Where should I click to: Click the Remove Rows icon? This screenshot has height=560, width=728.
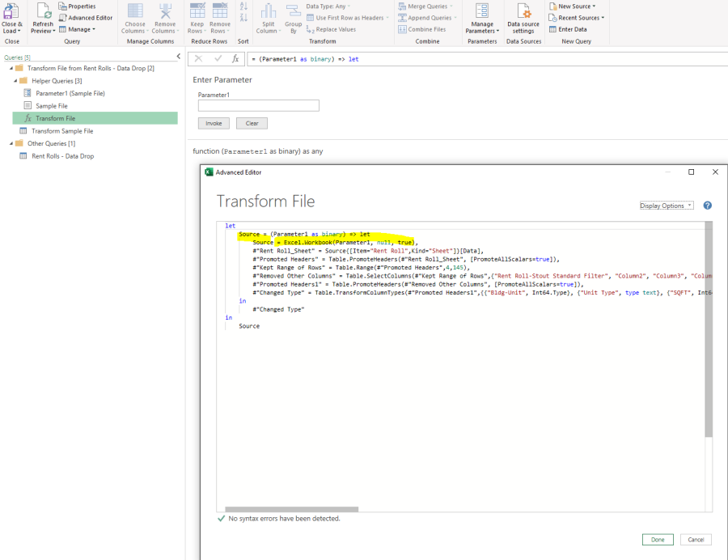coord(220,11)
